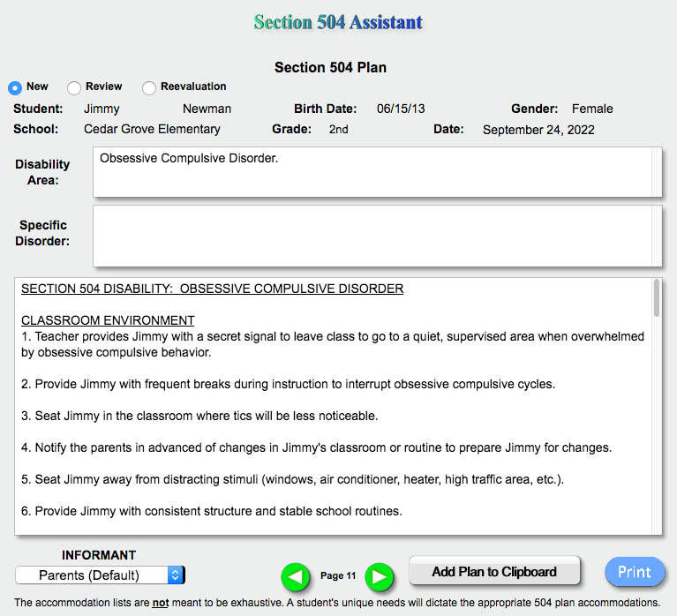Select the New radio button
This screenshot has width=677, height=616.
[15, 87]
